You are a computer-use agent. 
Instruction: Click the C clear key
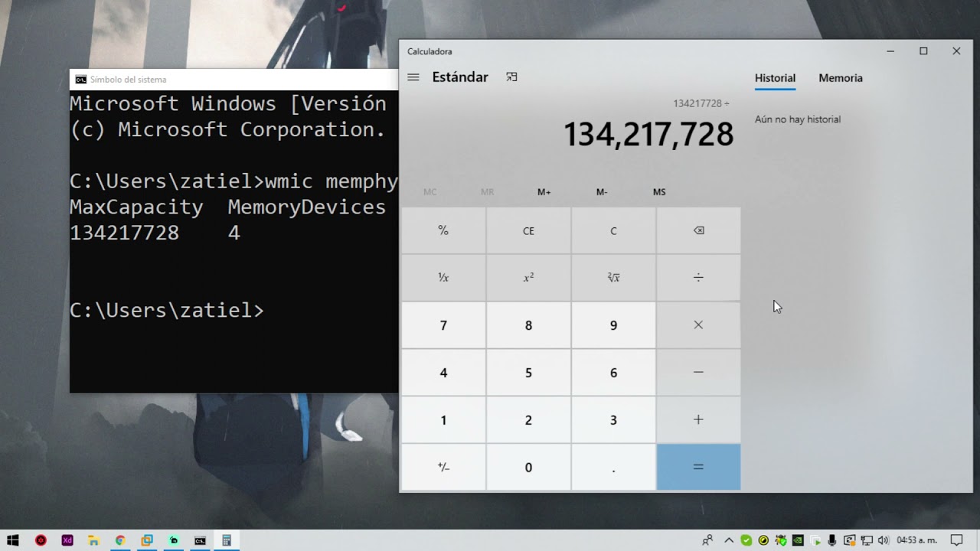613,230
